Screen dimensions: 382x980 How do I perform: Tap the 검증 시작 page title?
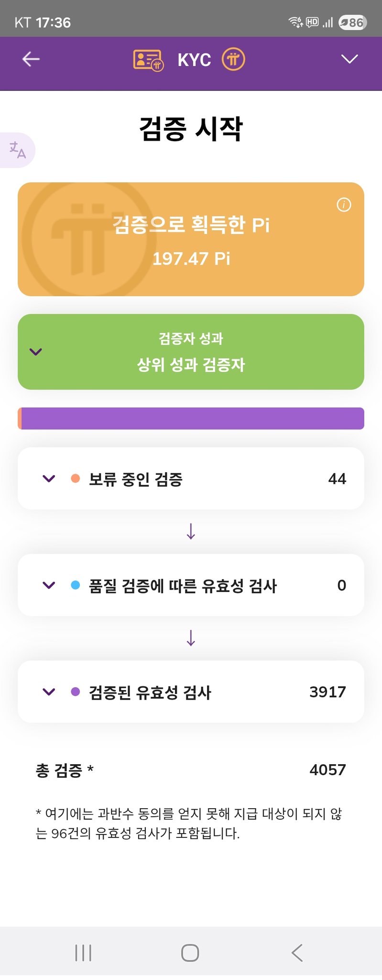191,129
